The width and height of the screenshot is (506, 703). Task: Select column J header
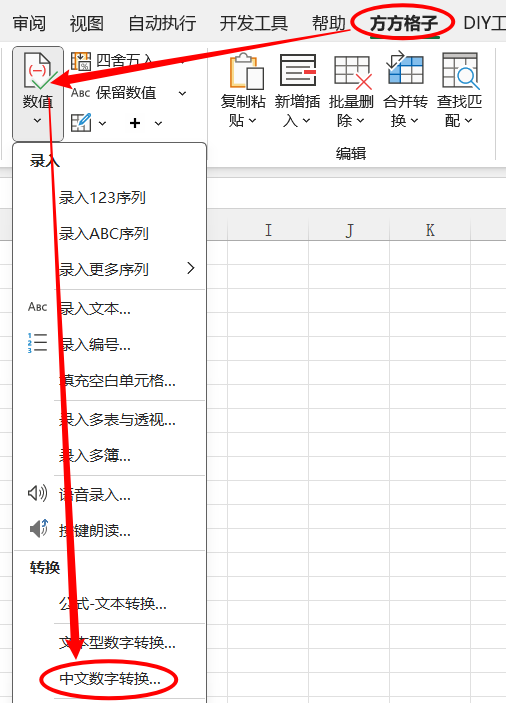tap(349, 230)
